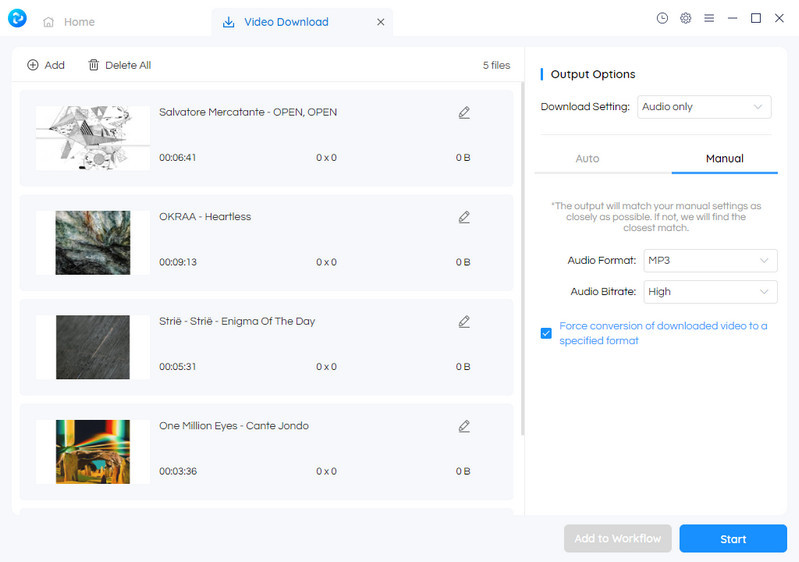Toggle Force conversion checkbox
Screen dimensions: 799x562
coord(546,333)
